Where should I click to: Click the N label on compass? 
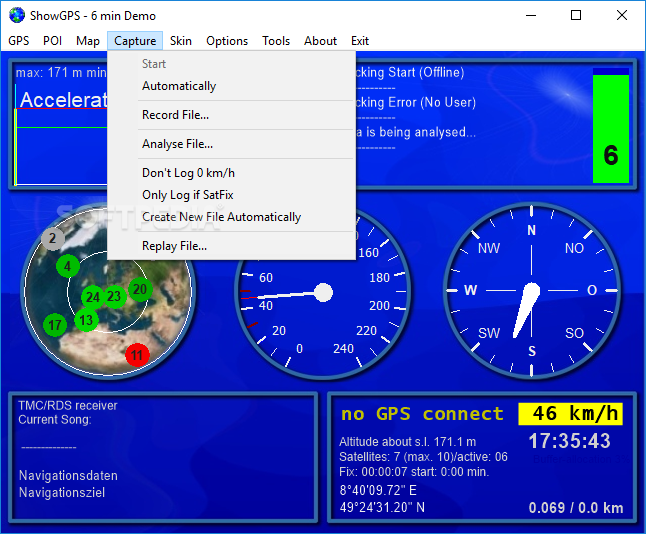pyautogui.click(x=531, y=230)
